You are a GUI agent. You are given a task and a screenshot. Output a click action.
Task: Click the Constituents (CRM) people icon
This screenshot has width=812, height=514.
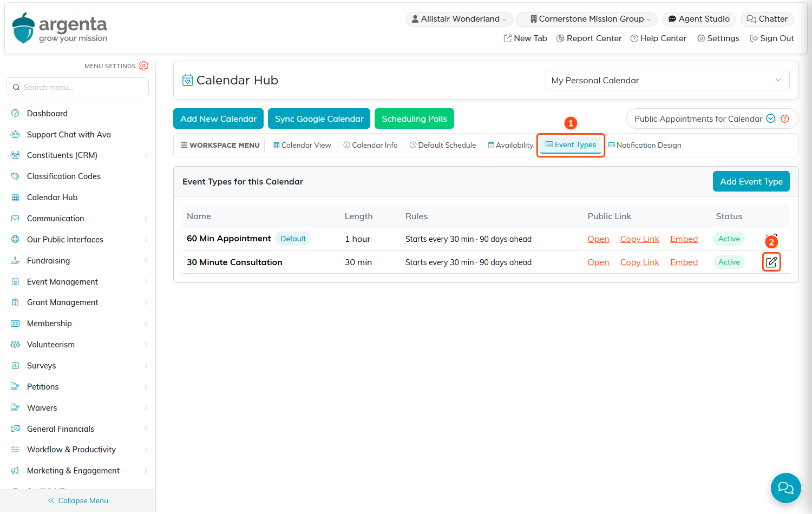15,155
